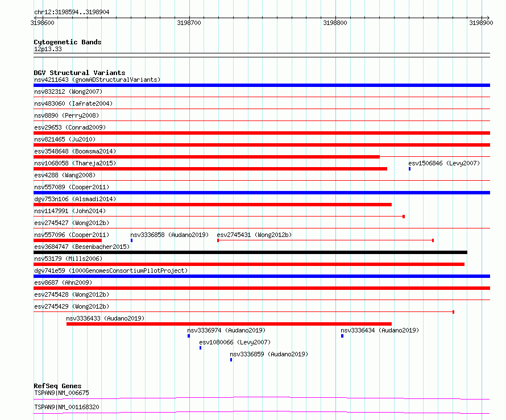Click blue bar under dgv741e59
506x420 pixels.
point(262,276)
